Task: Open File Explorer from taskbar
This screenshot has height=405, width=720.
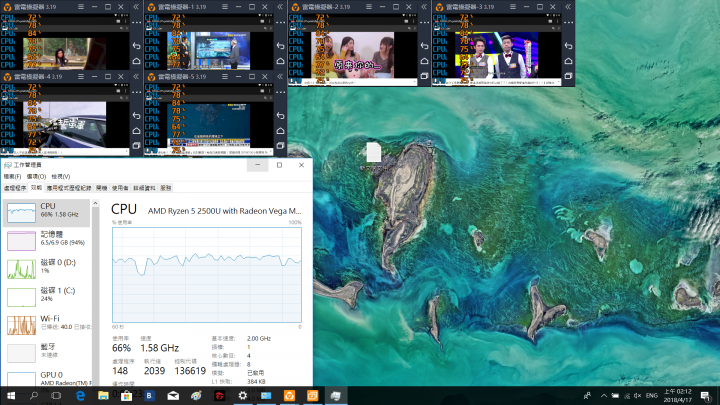Action: coord(103,395)
